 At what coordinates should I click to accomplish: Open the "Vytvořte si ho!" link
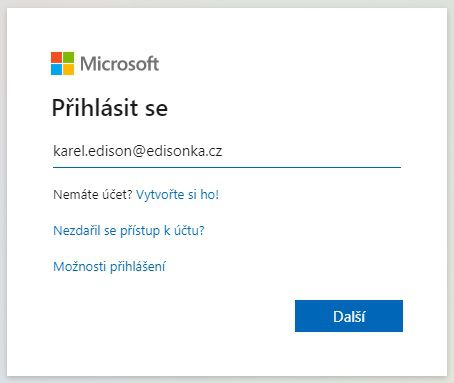pos(177,194)
